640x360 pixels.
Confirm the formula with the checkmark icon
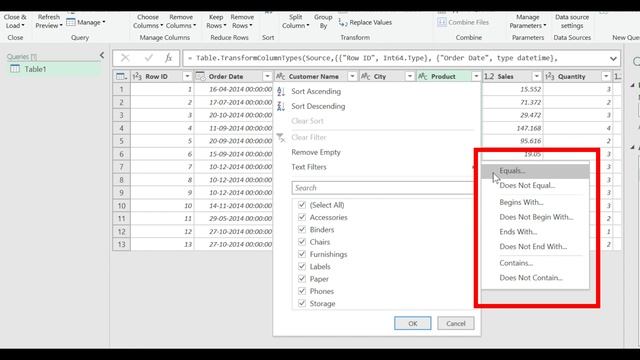point(148,58)
